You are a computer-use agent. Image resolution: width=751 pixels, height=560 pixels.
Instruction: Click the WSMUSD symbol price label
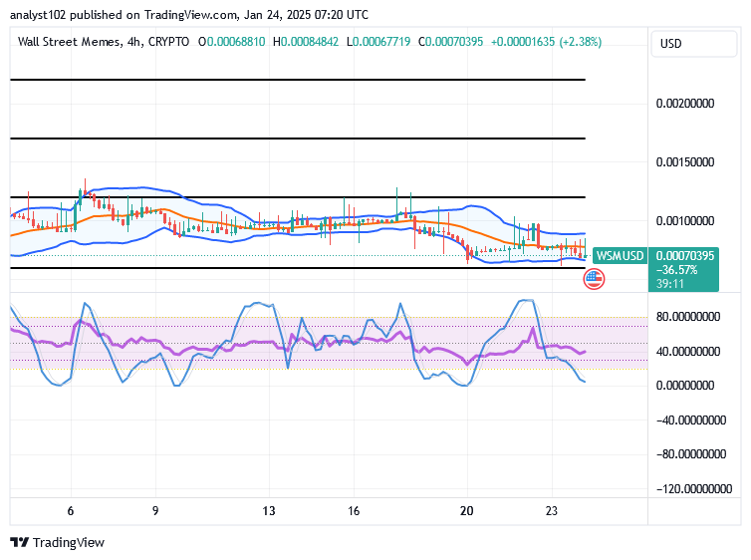pyautogui.click(x=620, y=255)
